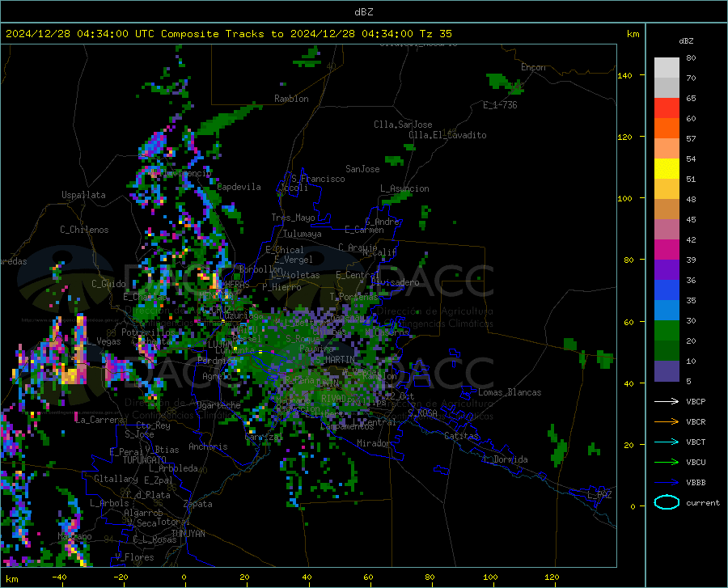Click the green VBCU arrow legend icon
The height and width of the screenshot is (588, 728).
(667, 463)
